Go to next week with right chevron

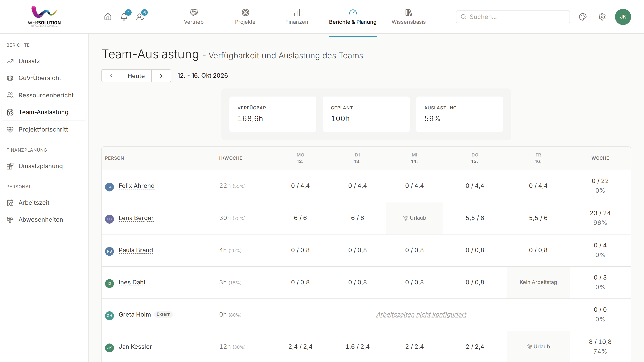161,76
